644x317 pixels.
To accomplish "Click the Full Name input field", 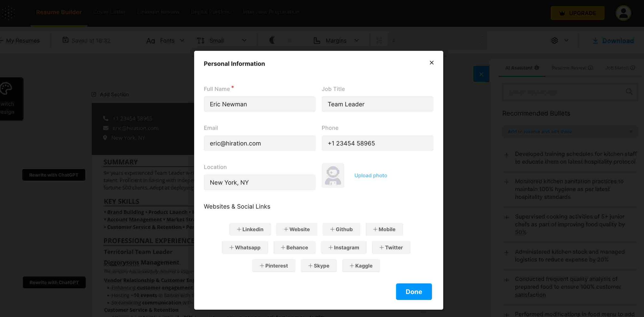I will pyautogui.click(x=260, y=104).
